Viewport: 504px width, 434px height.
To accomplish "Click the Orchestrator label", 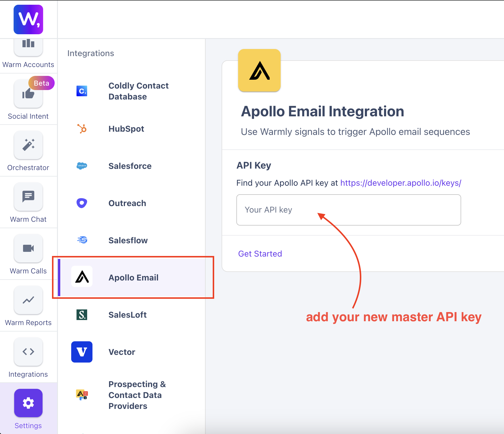I will coord(28,168).
